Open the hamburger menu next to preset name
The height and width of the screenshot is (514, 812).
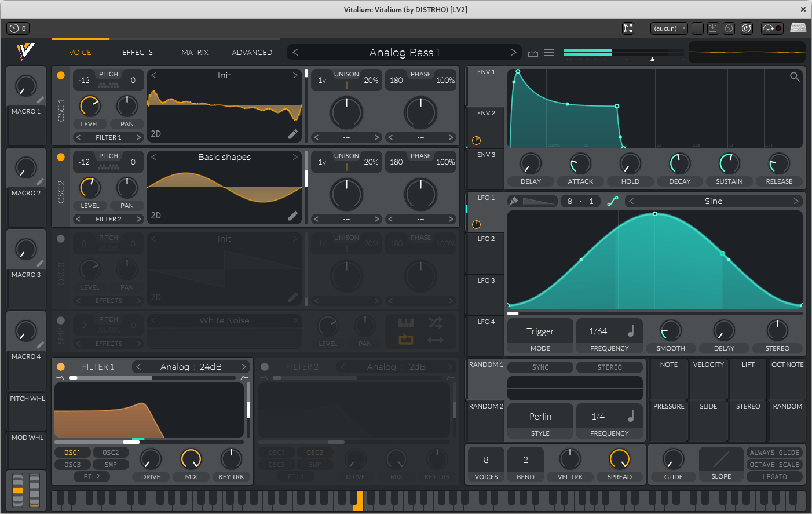(x=549, y=53)
